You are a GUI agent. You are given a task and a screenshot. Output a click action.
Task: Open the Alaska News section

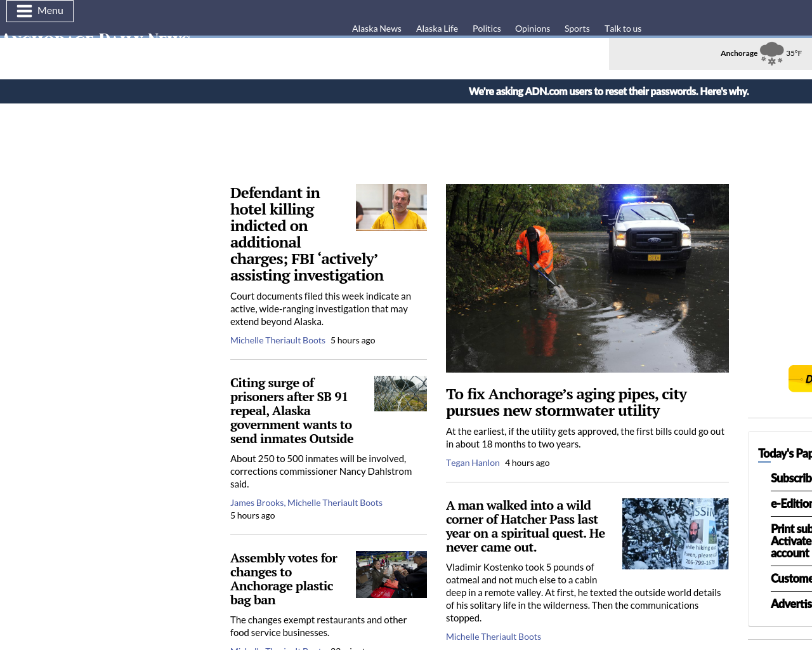(x=376, y=29)
